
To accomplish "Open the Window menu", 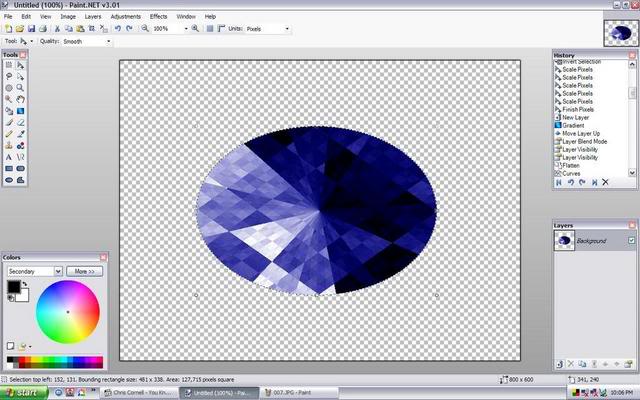I will [x=186, y=17].
